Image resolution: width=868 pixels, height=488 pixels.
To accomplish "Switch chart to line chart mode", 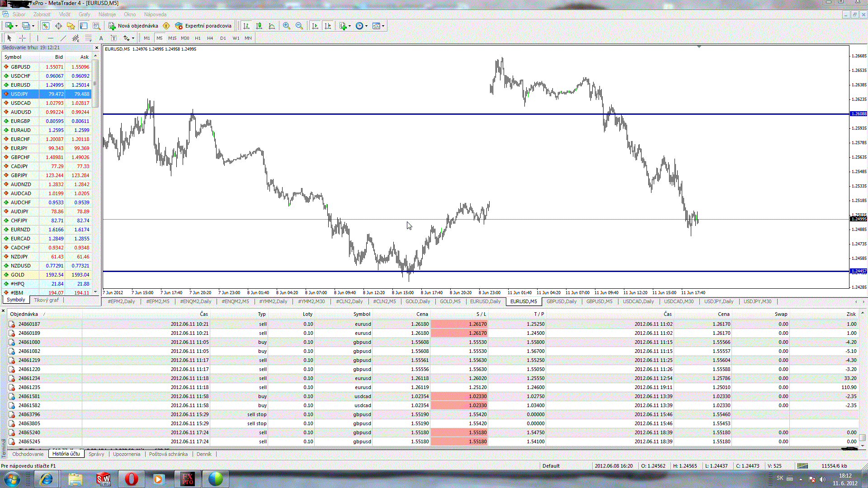I will point(271,26).
